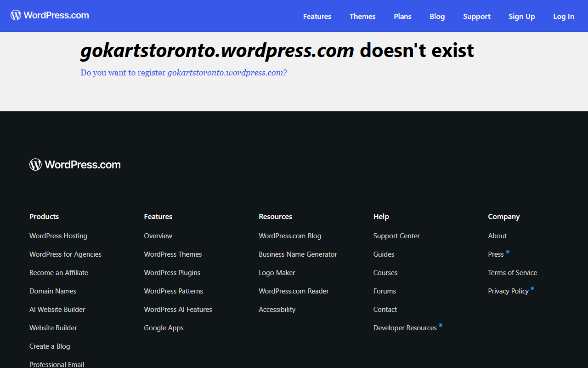This screenshot has height=368, width=588.
Task: Open the WordPress Themes footer link
Action: (x=173, y=254)
